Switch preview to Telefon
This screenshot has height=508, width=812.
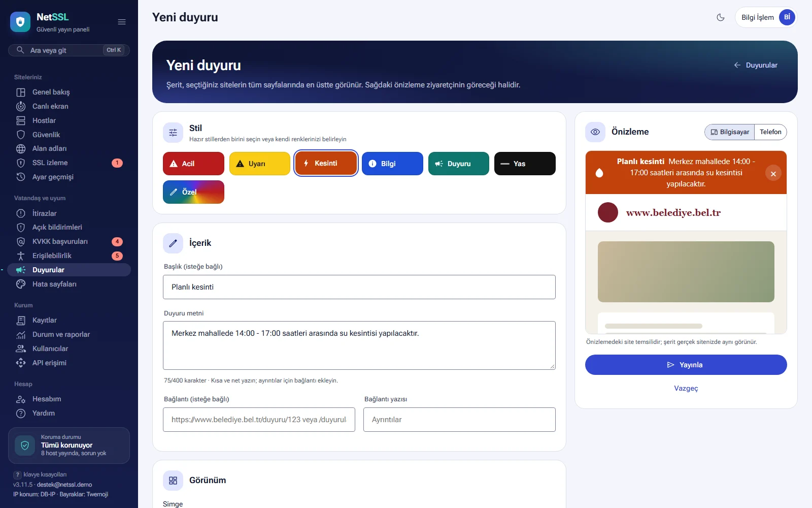point(770,132)
